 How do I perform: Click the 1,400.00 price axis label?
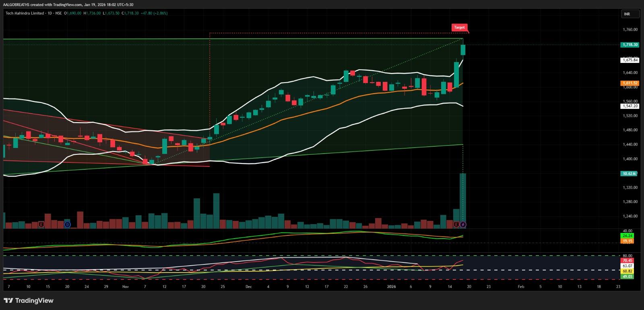(x=630, y=159)
